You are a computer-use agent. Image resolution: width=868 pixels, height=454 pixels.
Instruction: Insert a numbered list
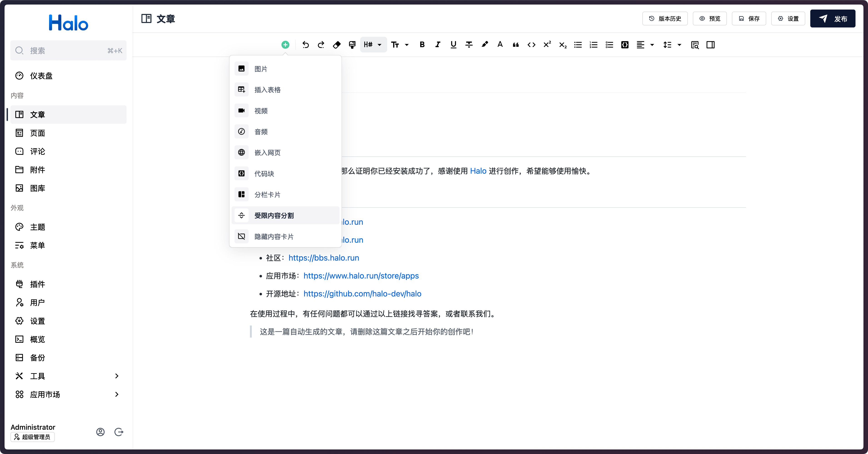tap(594, 45)
